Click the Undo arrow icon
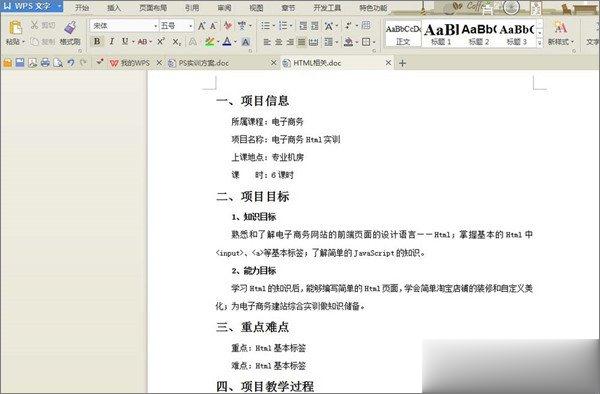 (71, 63)
